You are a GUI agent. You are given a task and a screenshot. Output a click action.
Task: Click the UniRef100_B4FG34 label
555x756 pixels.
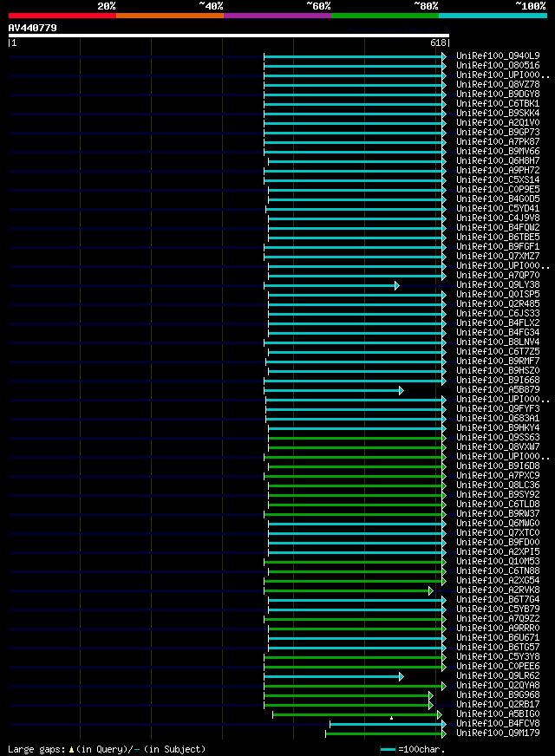click(x=498, y=333)
